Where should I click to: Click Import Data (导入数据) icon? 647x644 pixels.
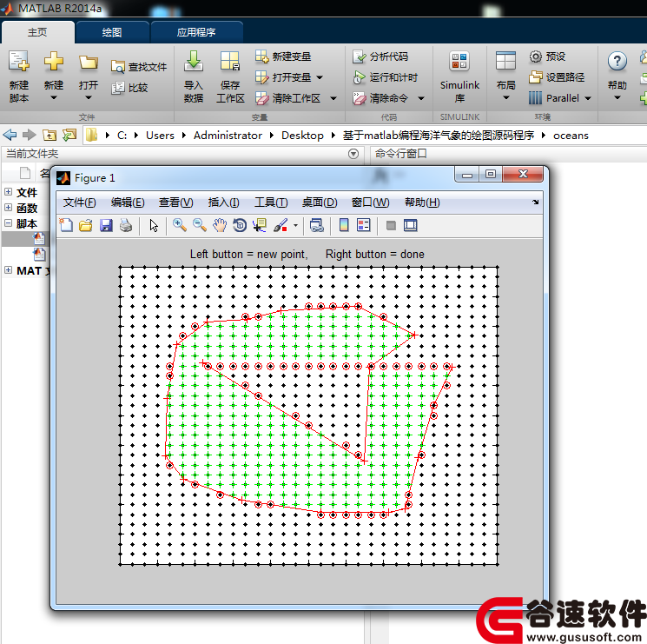(193, 61)
